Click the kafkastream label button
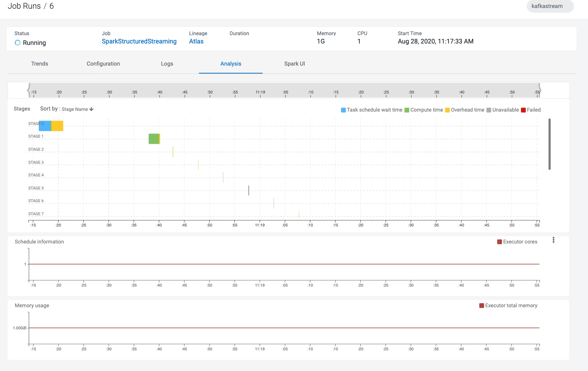Viewport: 588px width, 371px height. tap(550, 6)
